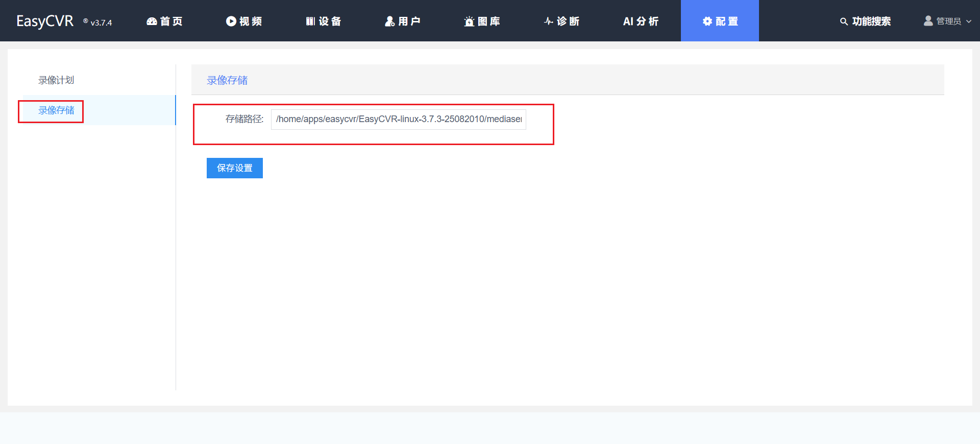This screenshot has width=980, height=444.
Task: Click the gear icon beside 配置
Action: coord(707,21)
